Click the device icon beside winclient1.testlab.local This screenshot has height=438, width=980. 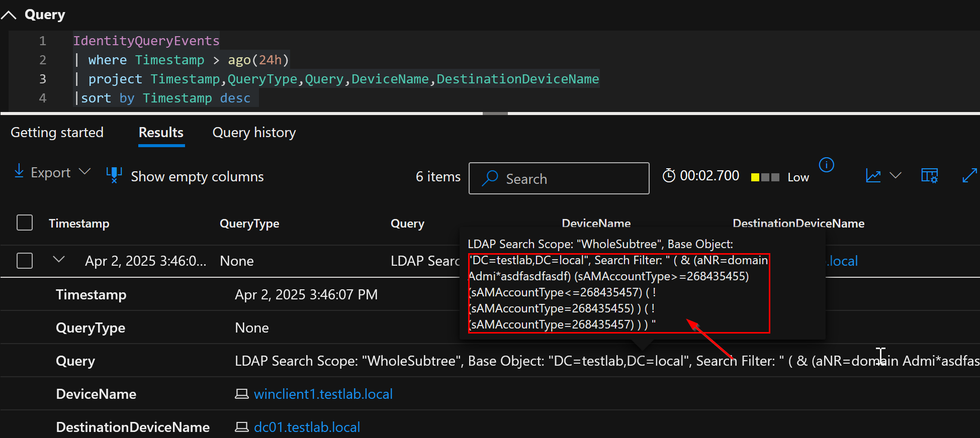[242, 394]
